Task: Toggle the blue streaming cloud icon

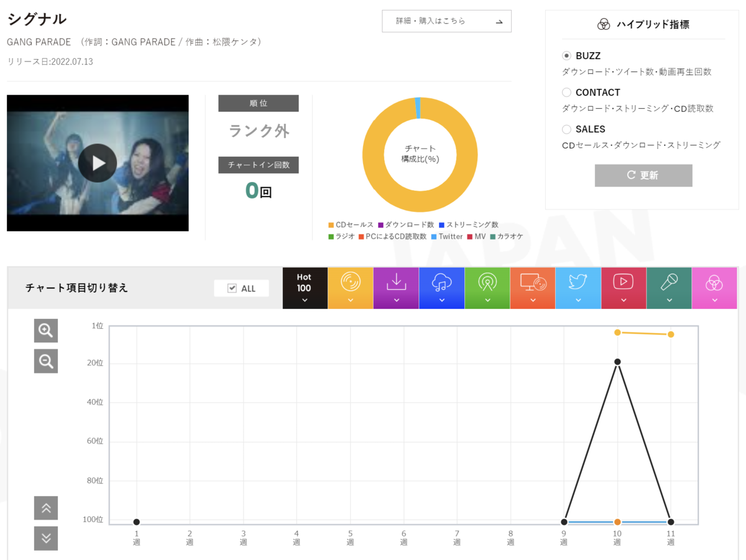Action: pos(441,288)
